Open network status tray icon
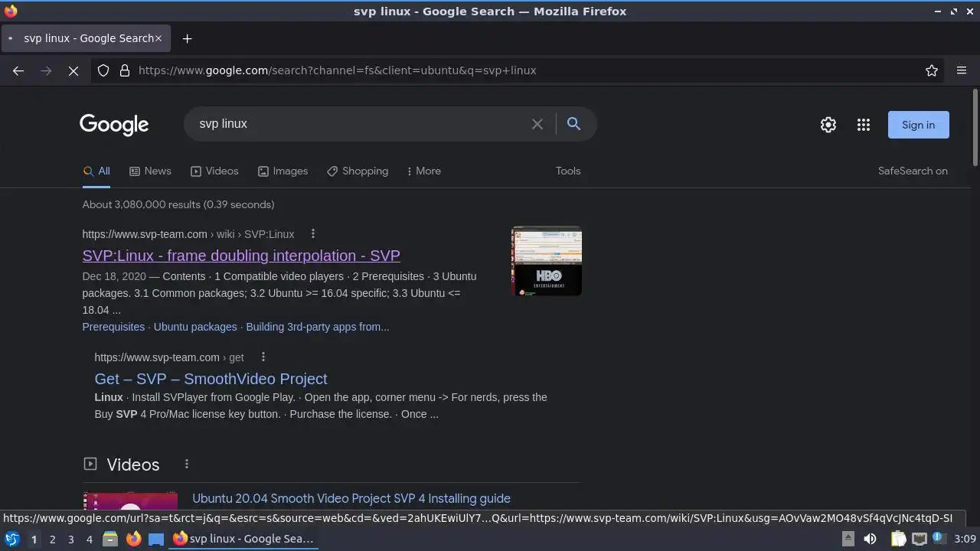The width and height of the screenshot is (980, 551). click(x=919, y=539)
